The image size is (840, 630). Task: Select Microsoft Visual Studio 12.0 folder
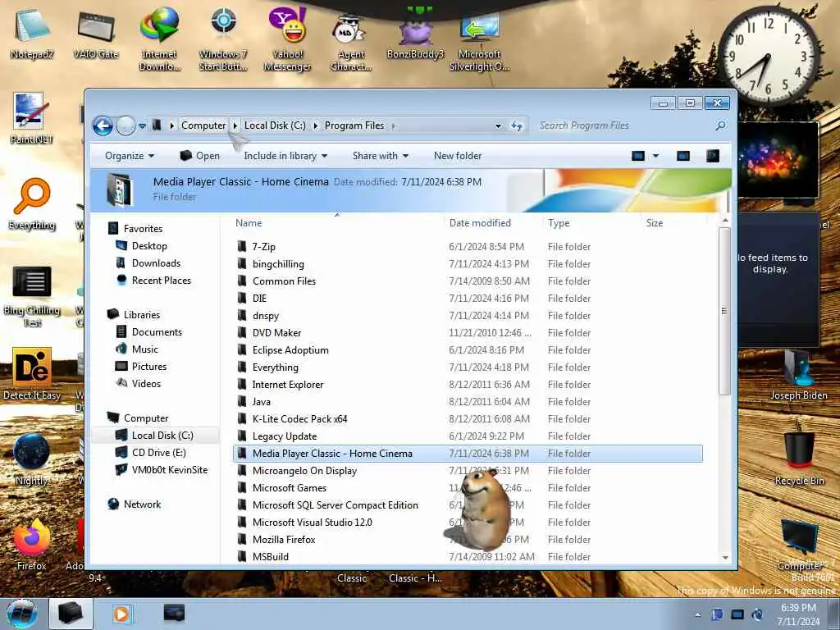click(467, 523)
